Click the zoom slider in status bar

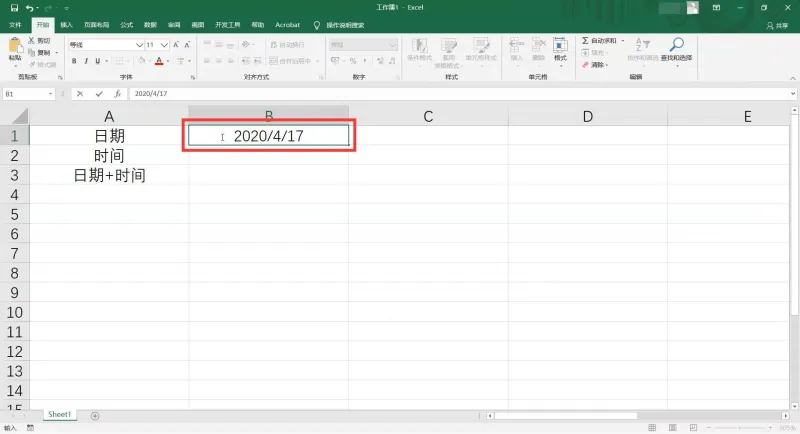coord(740,428)
